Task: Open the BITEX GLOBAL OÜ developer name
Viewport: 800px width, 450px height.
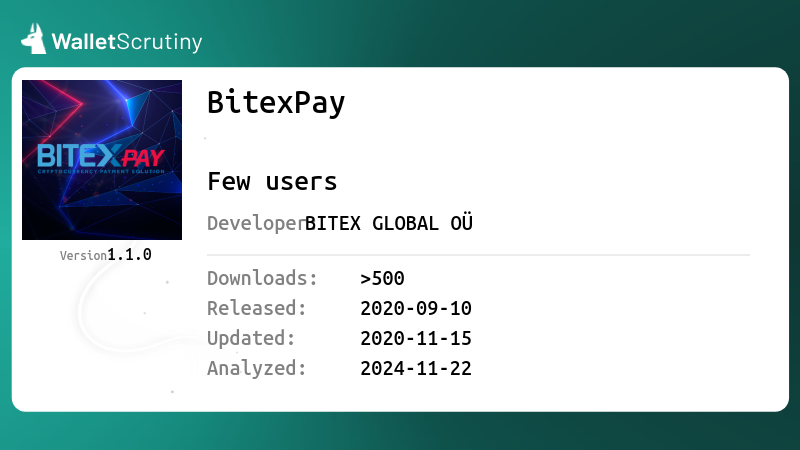Action: point(389,223)
